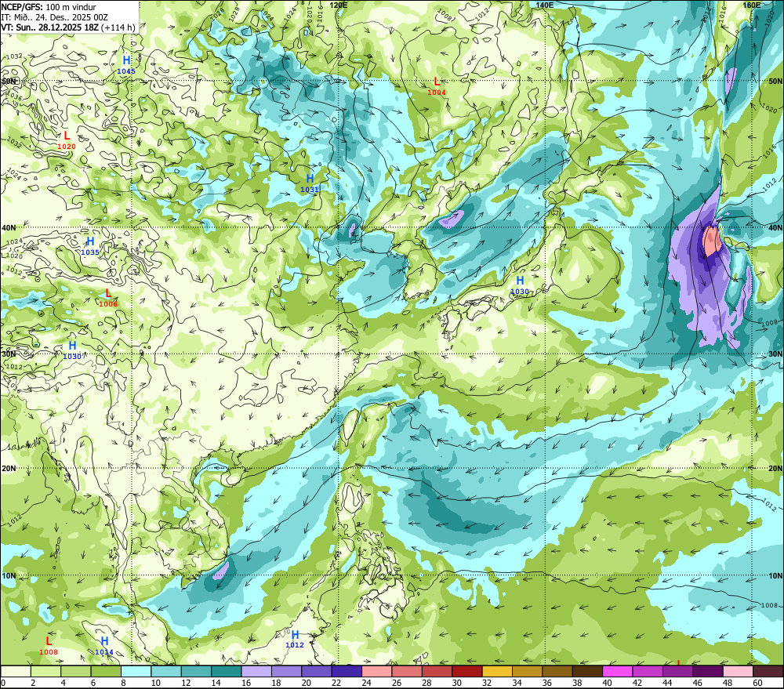
Task: Click the H 1035 high pressure marker
Action: click(90, 246)
